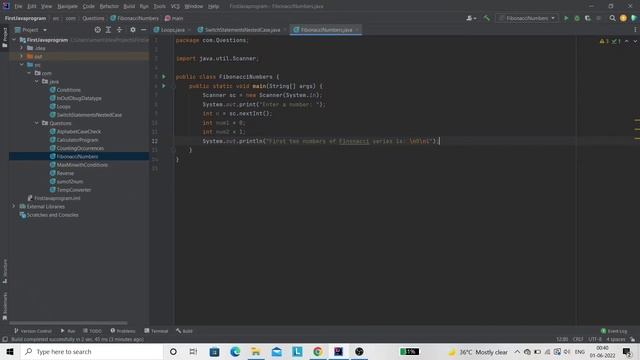Select TempConverter class in tree

click(74, 190)
